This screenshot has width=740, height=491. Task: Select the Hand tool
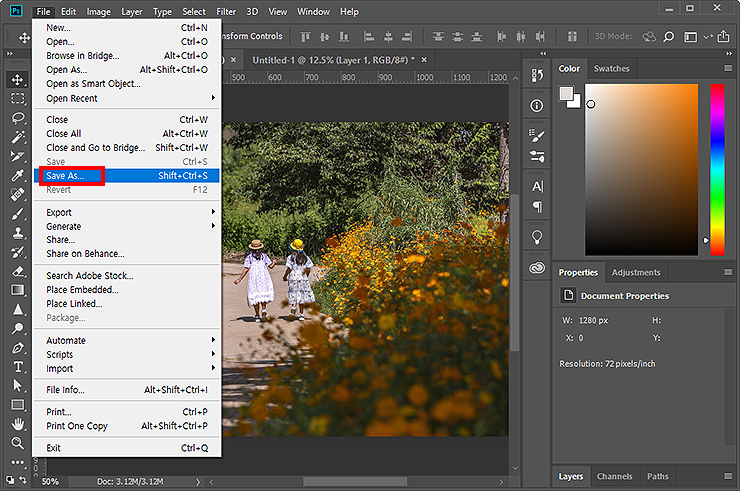tap(17, 424)
